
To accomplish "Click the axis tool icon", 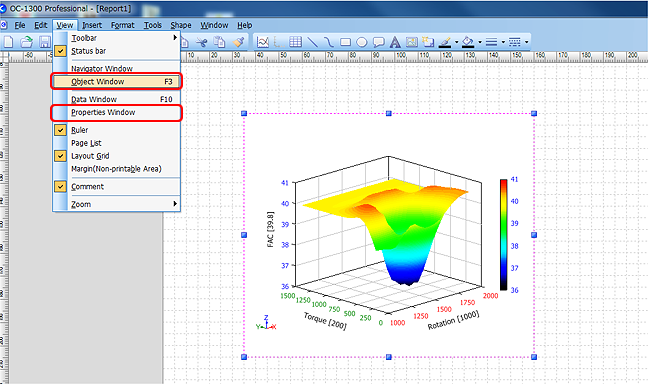I will coord(278,42).
